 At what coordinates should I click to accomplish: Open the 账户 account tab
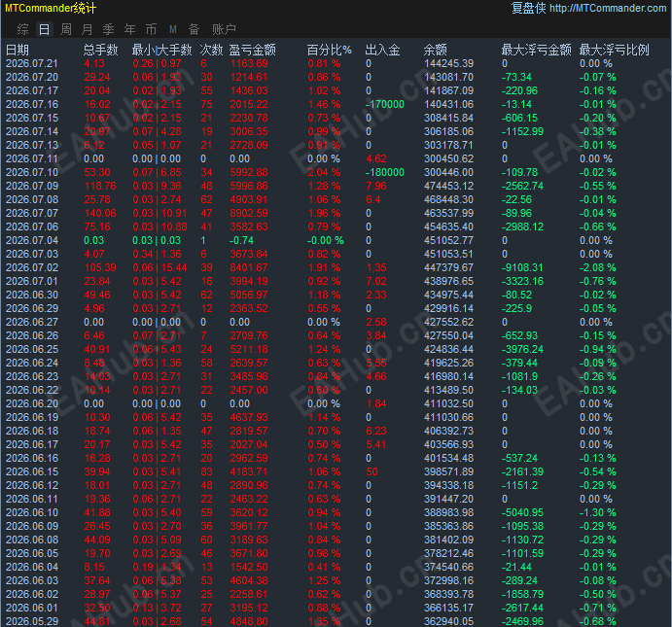click(x=224, y=29)
